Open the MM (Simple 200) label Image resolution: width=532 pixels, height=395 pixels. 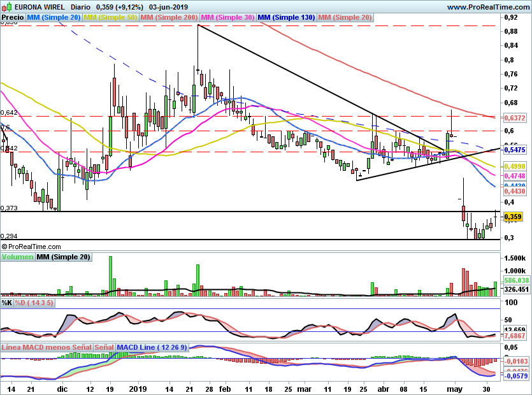169,17
